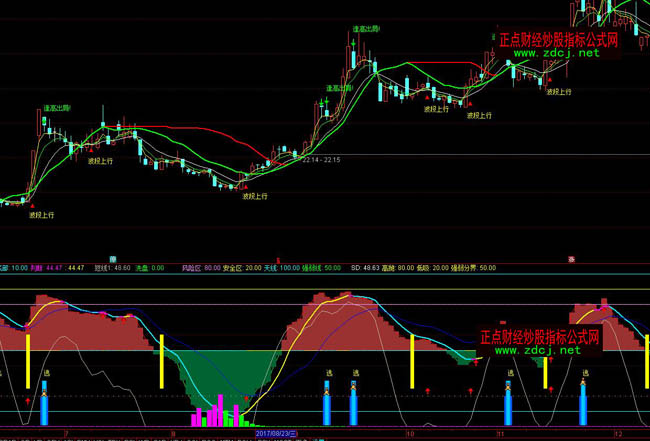The height and width of the screenshot is (441, 650).
Task: Click the red marker icon above indicator's right side
Action: coord(571,258)
